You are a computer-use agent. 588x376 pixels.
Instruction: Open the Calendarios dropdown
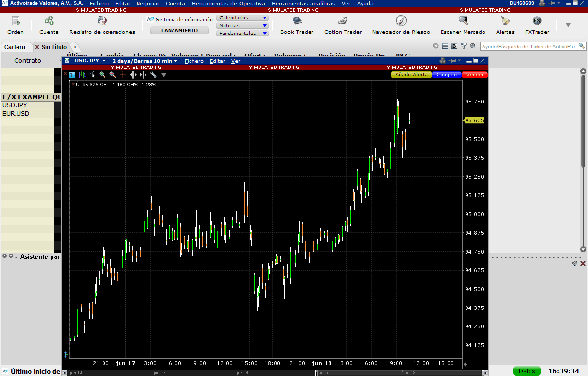coord(242,18)
